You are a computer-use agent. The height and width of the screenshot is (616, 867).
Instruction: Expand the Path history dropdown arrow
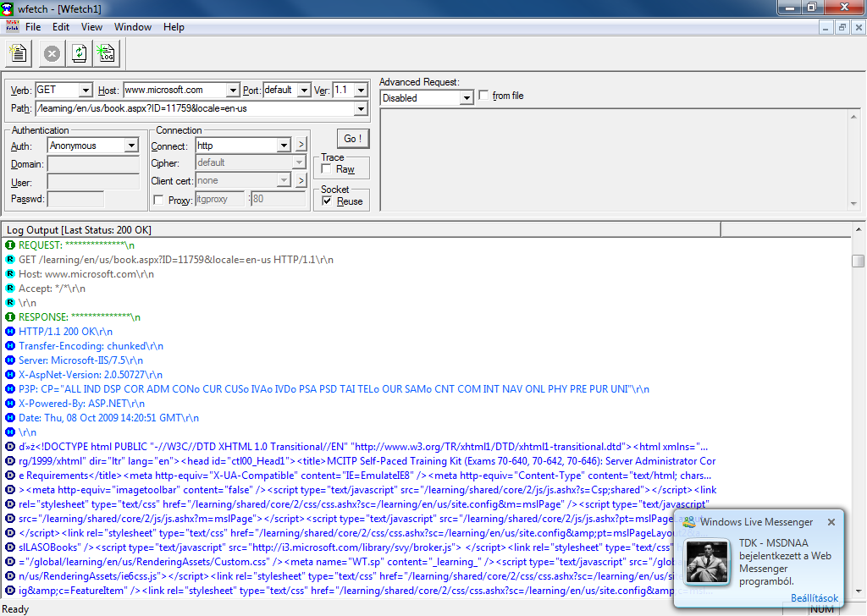click(361, 108)
